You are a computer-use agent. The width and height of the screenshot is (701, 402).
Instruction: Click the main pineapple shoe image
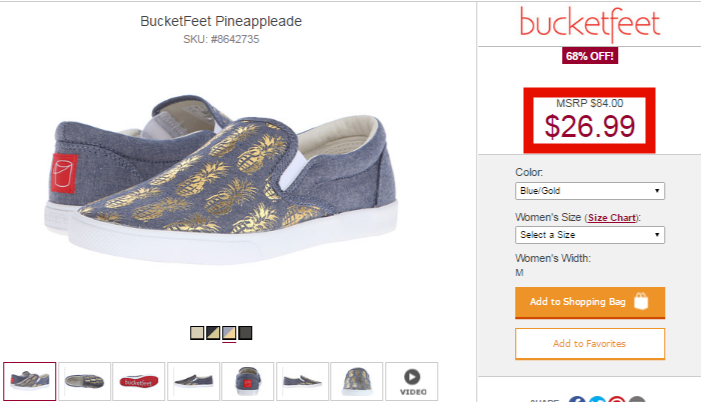221,179
